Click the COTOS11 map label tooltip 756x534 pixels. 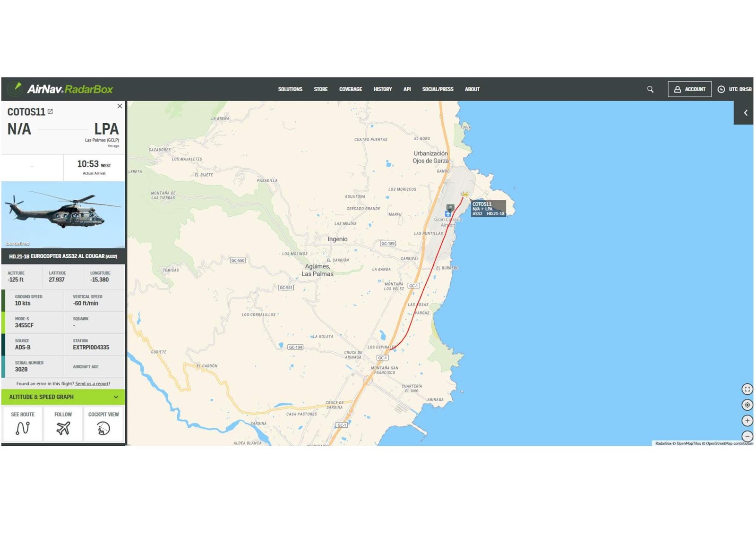point(489,209)
